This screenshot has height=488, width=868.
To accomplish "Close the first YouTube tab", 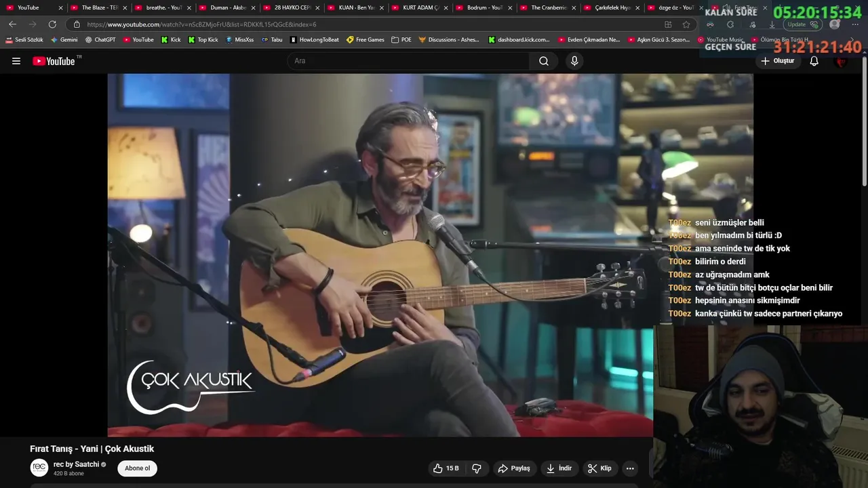I will point(60,8).
